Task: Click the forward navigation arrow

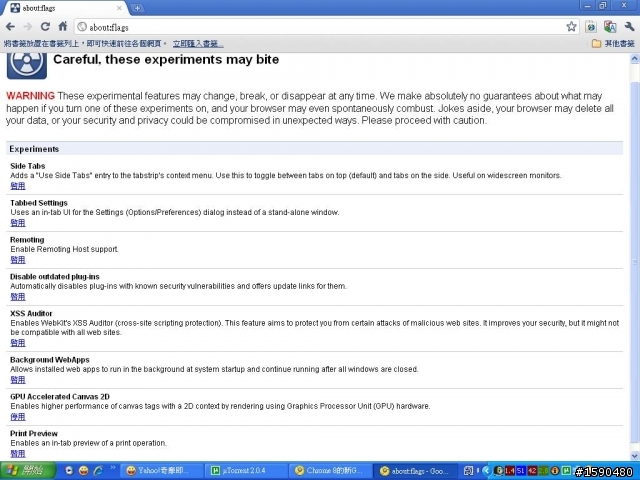Action: (28, 27)
